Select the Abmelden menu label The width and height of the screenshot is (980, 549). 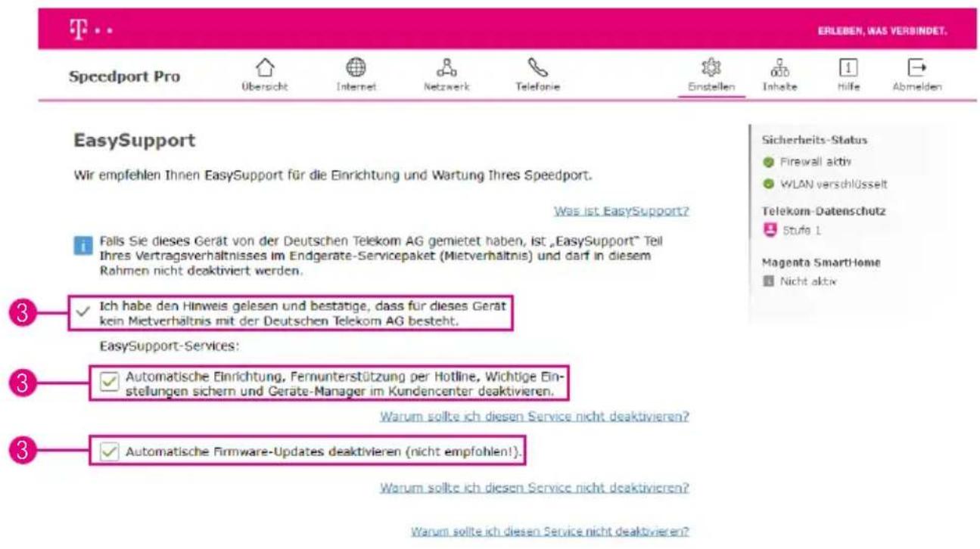(x=916, y=88)
